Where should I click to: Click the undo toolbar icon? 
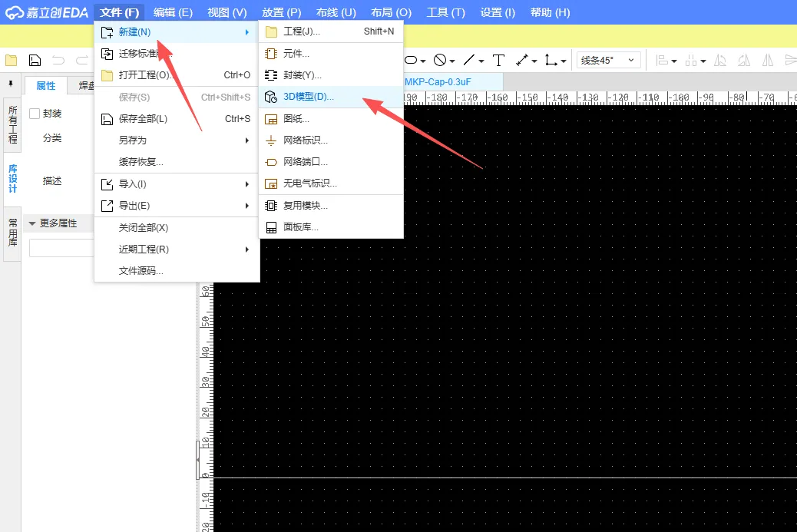(58, 61)
